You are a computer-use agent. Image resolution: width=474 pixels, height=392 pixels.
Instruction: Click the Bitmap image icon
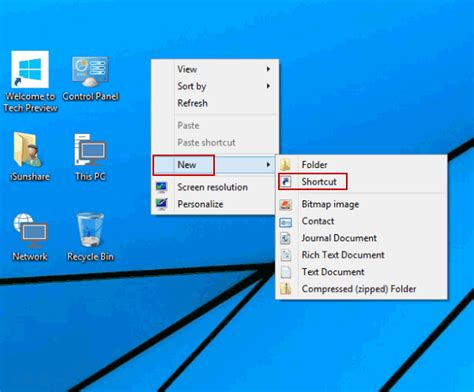pyautogui.click(x=286, y=204)
